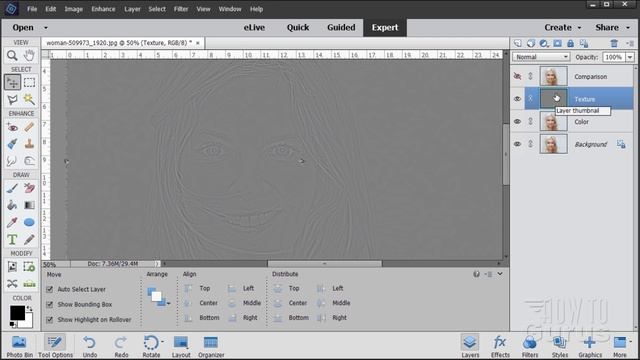Click the Redo button
Screen dimensions: 640x360
(x=121, y=346)
